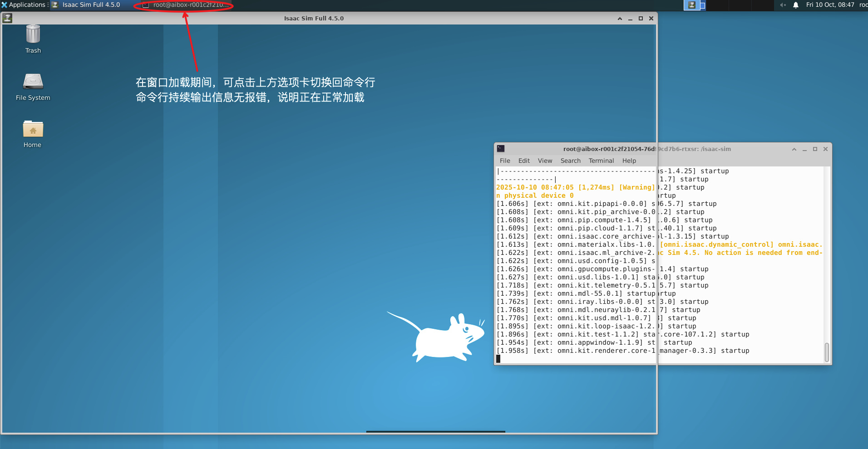Open the notification bell in panel
Viewport: 868px width, 449px height.
click(x=795, y=5)
